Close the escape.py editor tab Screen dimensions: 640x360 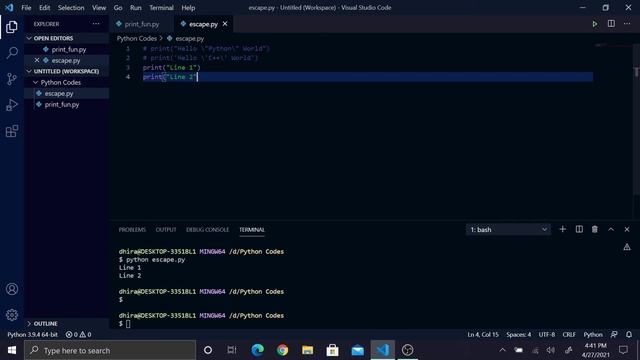[225, 24]
